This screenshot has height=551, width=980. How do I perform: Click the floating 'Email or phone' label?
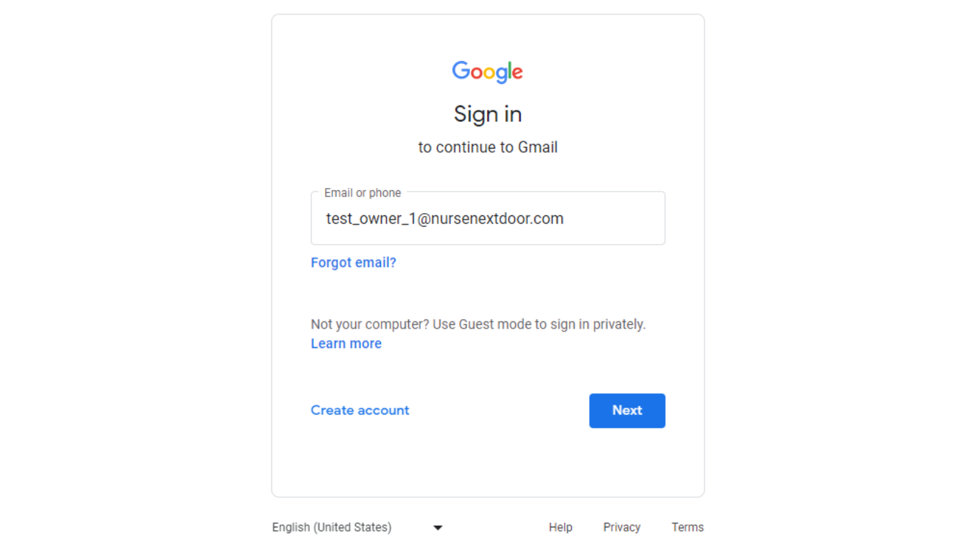[362, 193]
